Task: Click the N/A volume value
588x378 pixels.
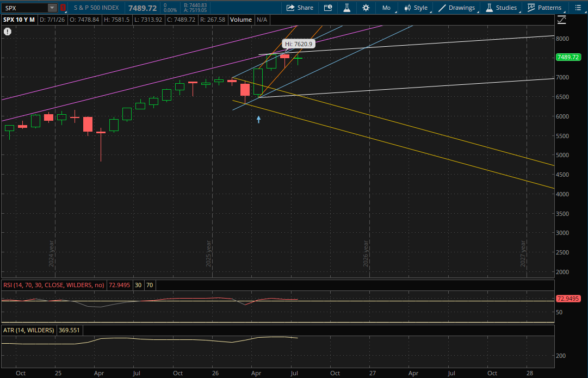Action: 262,20
